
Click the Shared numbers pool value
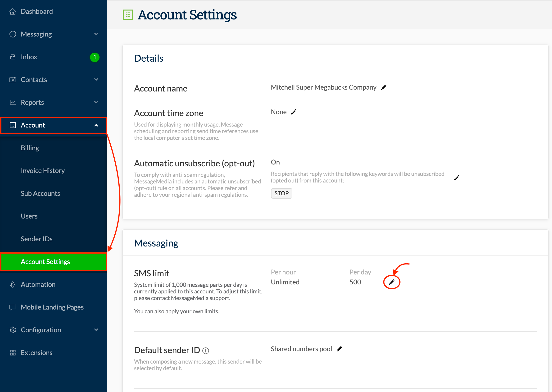click(301, 349)
